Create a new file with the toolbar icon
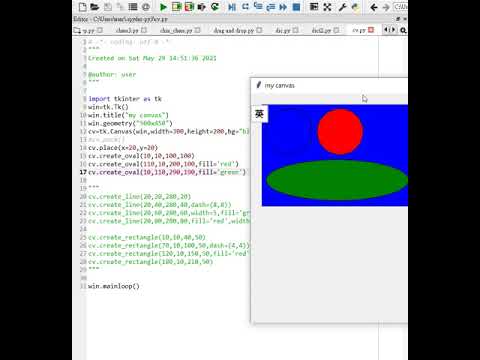This screenshot has height=360, width=480. (x=82, y=7)
